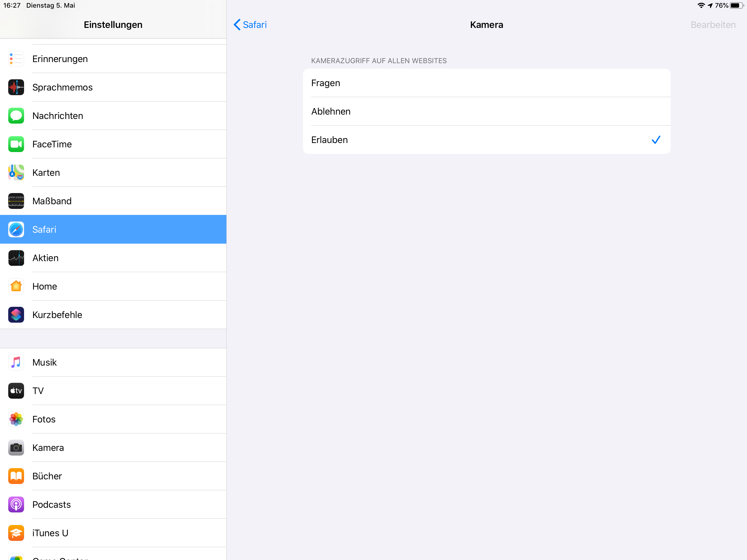
Task: Open Karten settings
Action: tap(113, 173)
